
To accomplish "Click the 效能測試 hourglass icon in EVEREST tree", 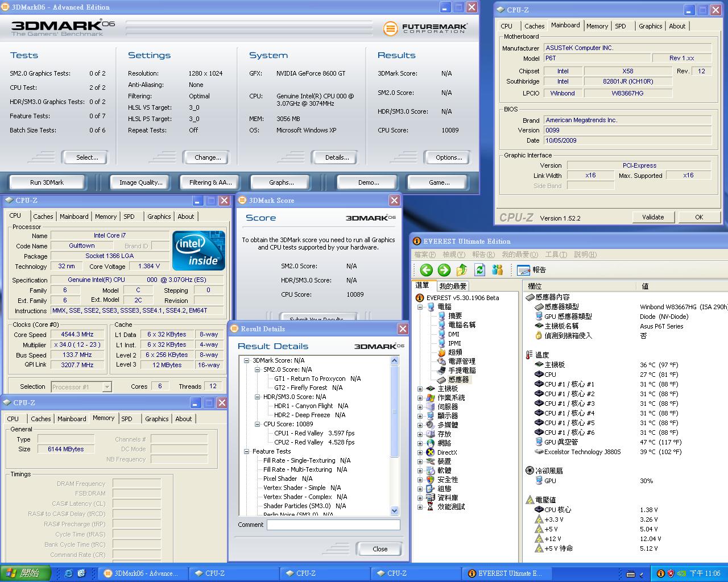I will (x=431, y=506).
